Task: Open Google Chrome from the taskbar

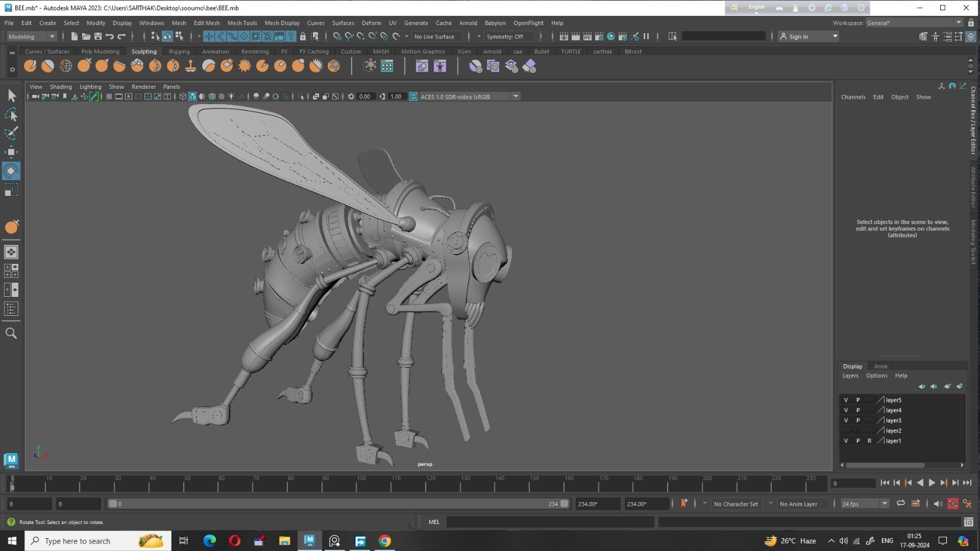Action: [x=384, y=541]
